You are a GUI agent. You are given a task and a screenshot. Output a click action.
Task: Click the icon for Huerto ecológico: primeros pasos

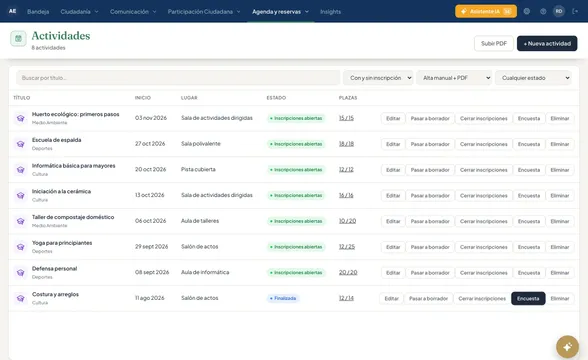pos(21,118)
